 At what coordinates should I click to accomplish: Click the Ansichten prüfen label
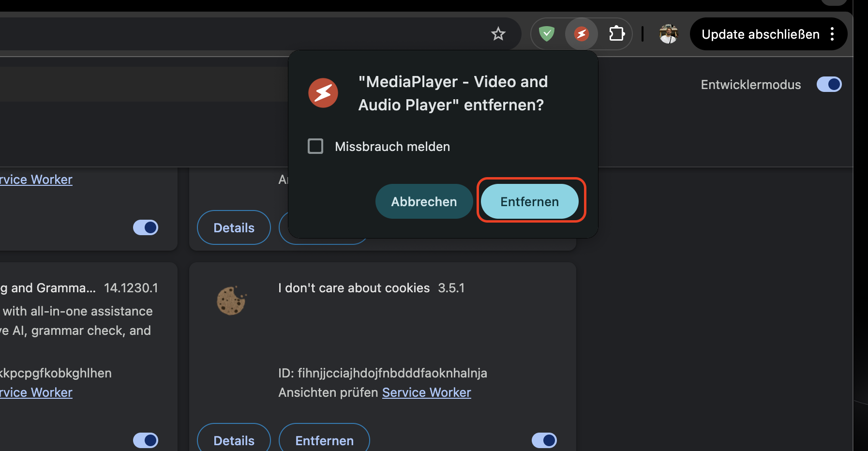(328, 392)
